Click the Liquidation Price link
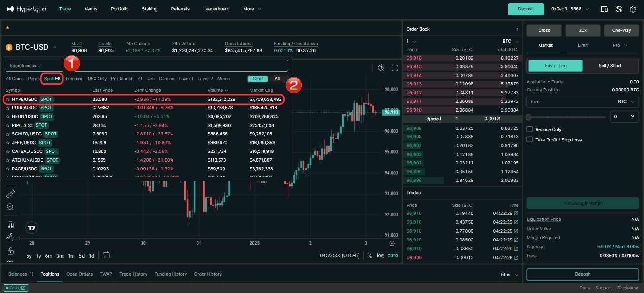644x293 pixels. 544,219
